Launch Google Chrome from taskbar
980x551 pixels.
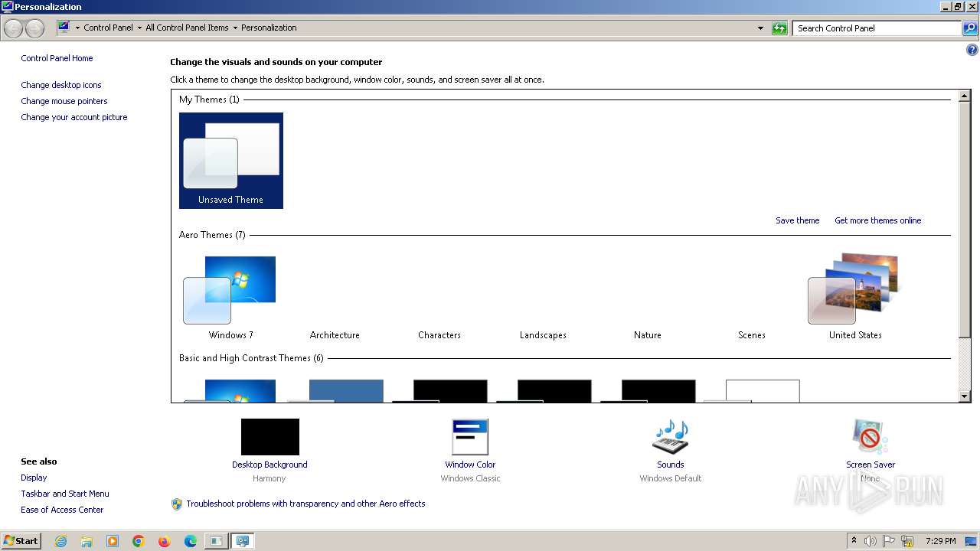[x=139, y=541]
